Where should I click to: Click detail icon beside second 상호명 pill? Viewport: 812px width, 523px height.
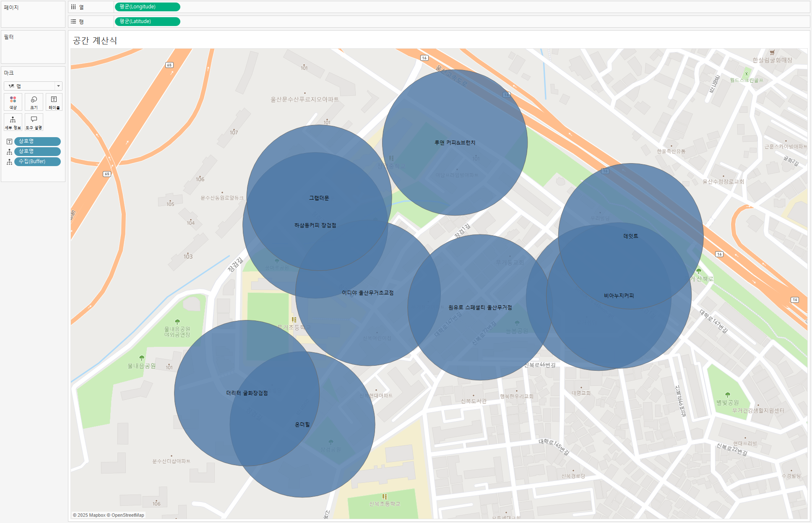[x=9, y=152]
